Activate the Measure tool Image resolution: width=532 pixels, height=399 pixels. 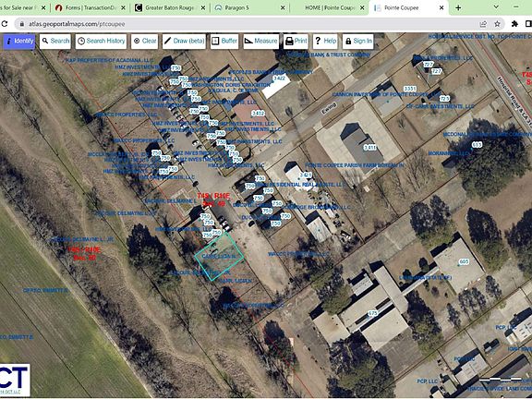click(x=260, y=42)
